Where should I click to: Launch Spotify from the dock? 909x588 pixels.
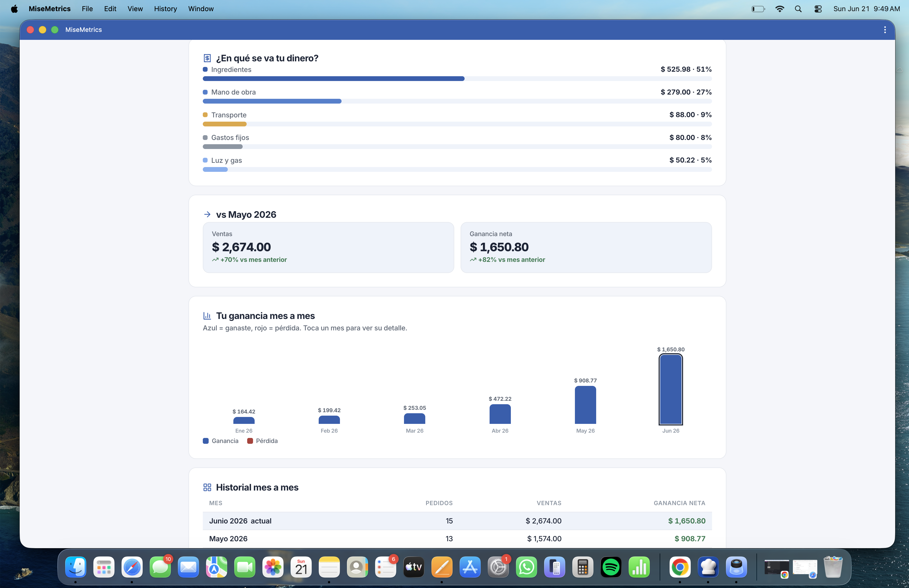tap(611, 567)
